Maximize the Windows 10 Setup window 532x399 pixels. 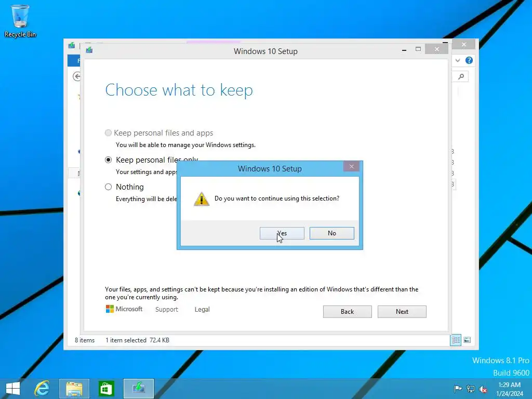coord(418,49)
